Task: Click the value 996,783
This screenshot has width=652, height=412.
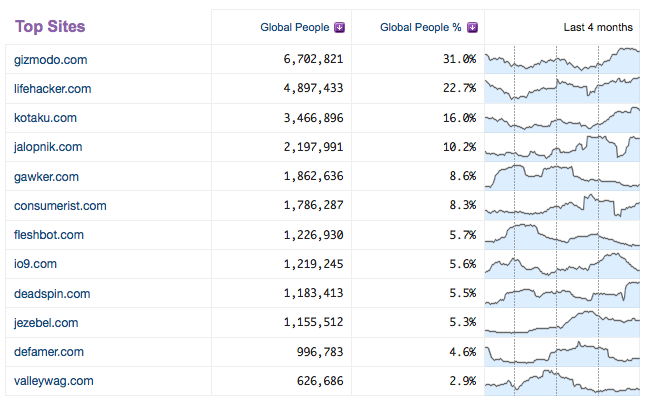Action: tap(320, 352)
